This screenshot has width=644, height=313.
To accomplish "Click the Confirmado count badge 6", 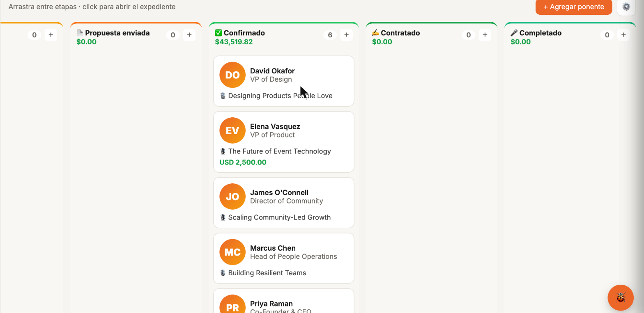I will [330, 35].
